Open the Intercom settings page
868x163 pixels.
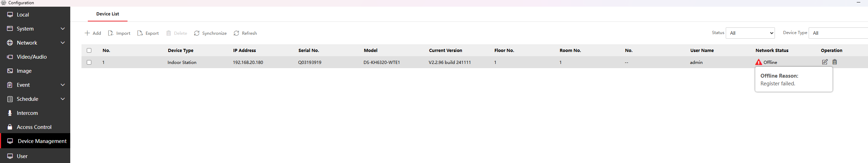click(27, 113)
